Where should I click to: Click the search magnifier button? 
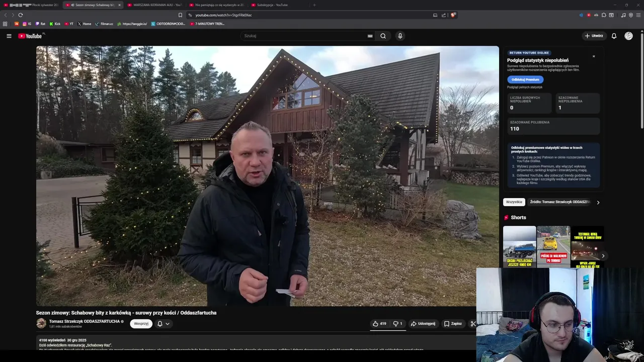pos(383,36)
